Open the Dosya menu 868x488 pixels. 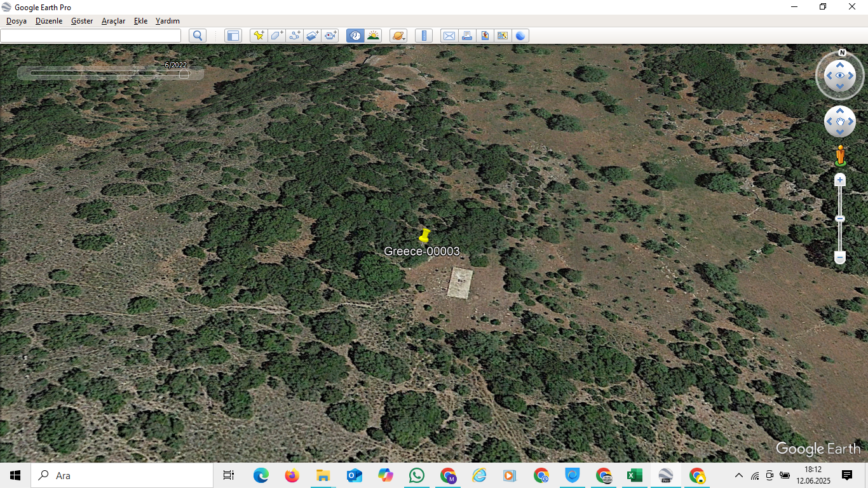[17, 21]
